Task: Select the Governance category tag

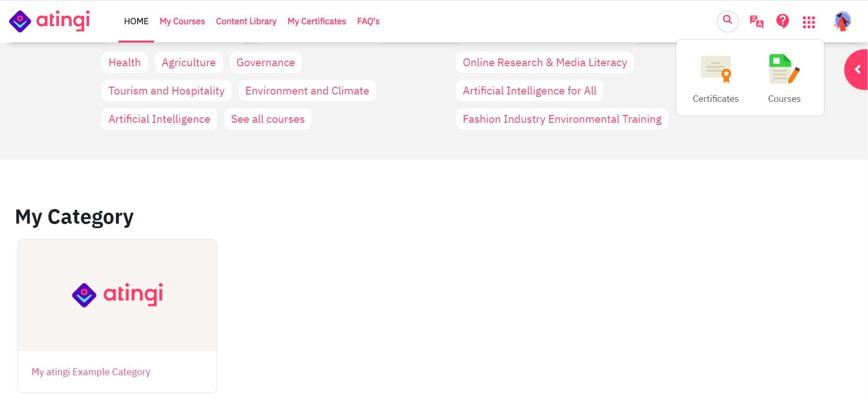Action: 265,63
